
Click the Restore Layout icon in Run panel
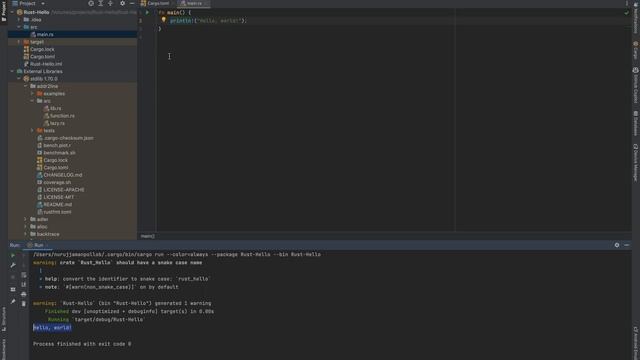pyautogui.click(x=13, y=289)
